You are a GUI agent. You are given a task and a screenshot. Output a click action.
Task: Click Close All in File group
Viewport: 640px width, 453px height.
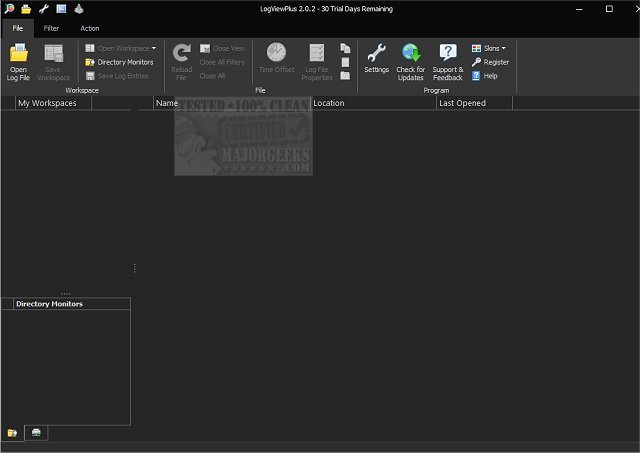click(x=212, y=76)
